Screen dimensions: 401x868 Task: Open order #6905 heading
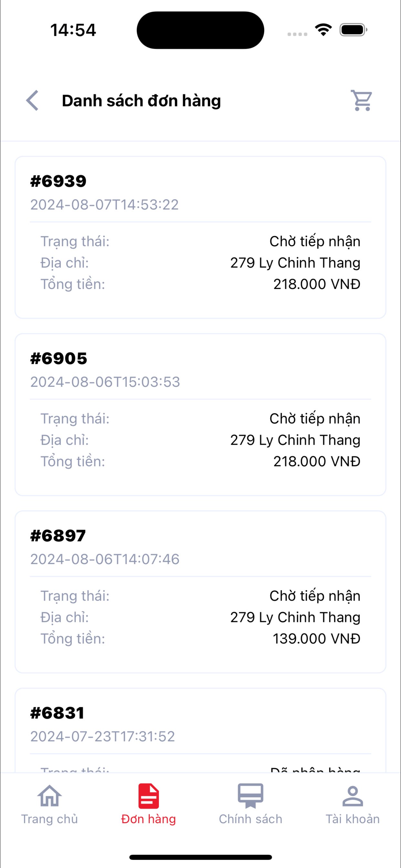click(x=59, y=358)
